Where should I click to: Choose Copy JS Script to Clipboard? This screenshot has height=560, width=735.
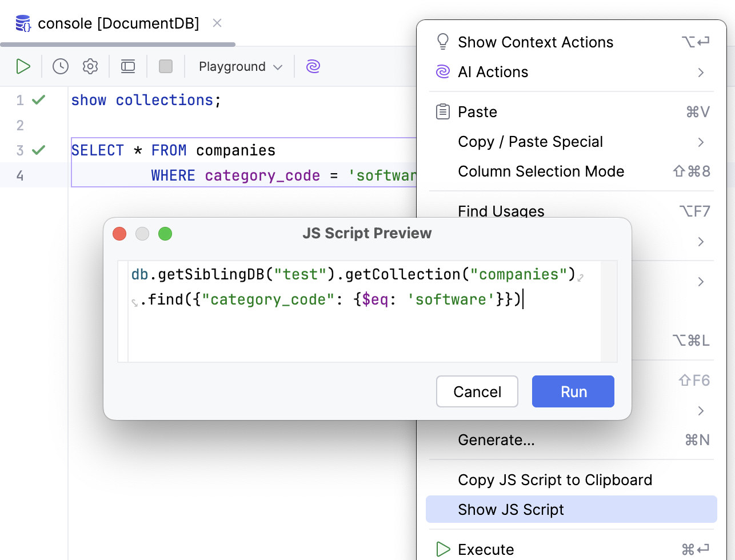554,480
